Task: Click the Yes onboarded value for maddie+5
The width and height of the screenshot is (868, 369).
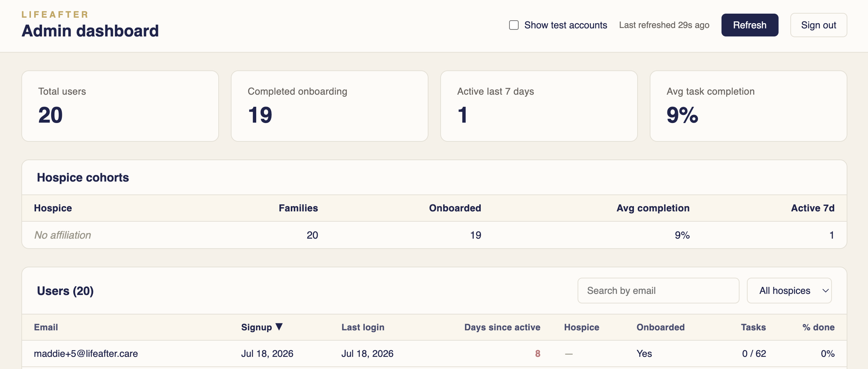Action: (644, 354)
